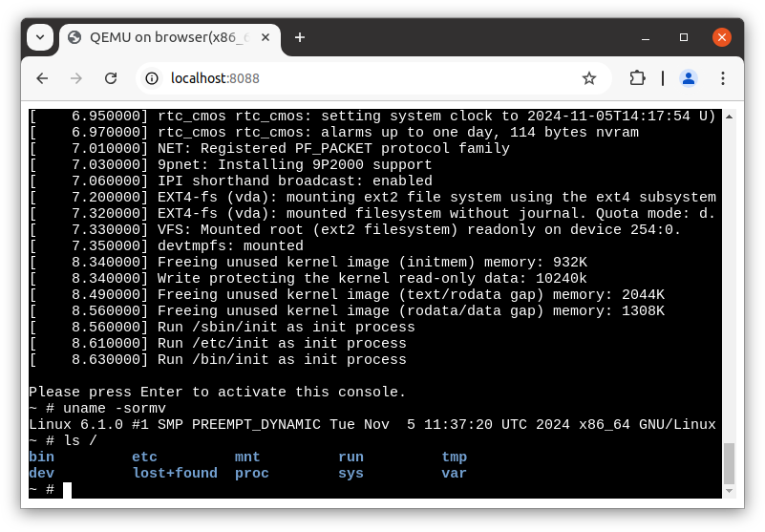Click the 'uname -sormv' command text
765x532 pixels.
pyautogui.click(x=115, y=408)
